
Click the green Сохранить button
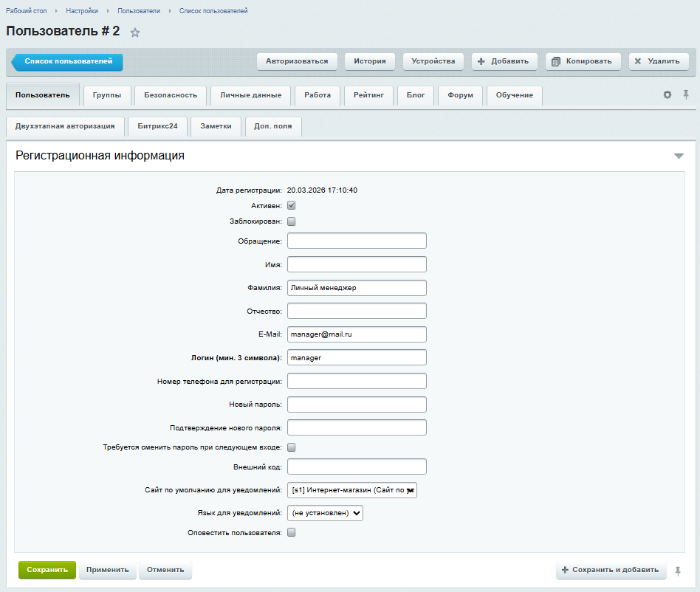coord(47,570)
